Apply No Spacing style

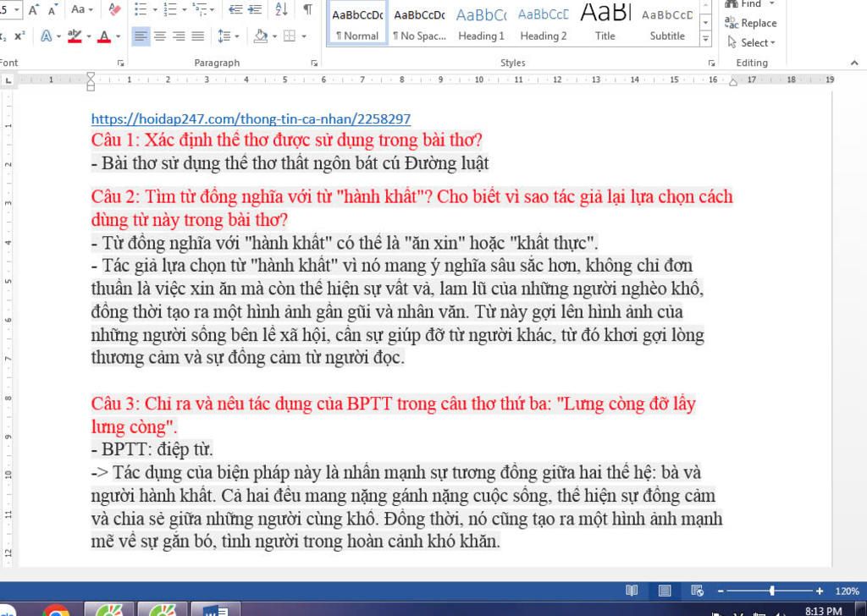click(x=419, y=23)
